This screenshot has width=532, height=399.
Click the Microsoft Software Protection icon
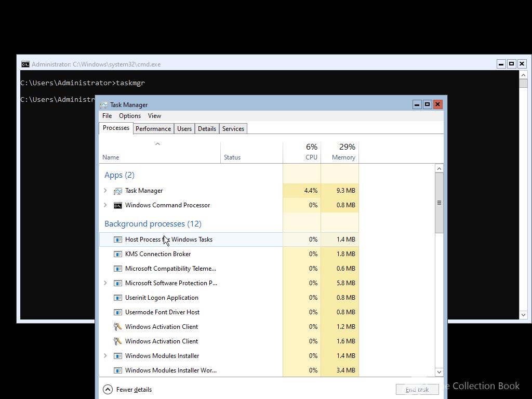[118, 283]
